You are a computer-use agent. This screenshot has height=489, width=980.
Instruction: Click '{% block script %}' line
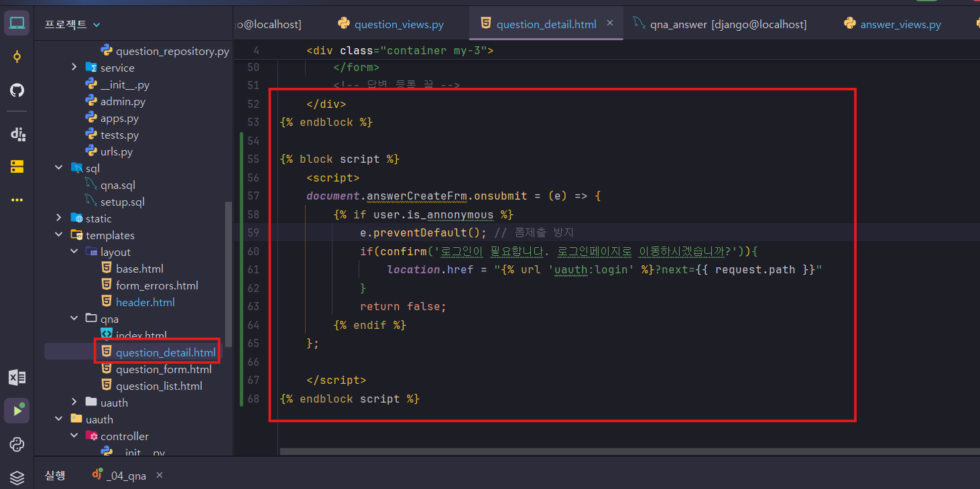coord(339,159)
